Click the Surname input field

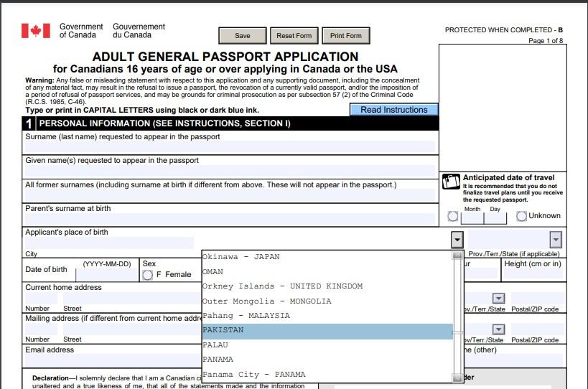(230, 147)
